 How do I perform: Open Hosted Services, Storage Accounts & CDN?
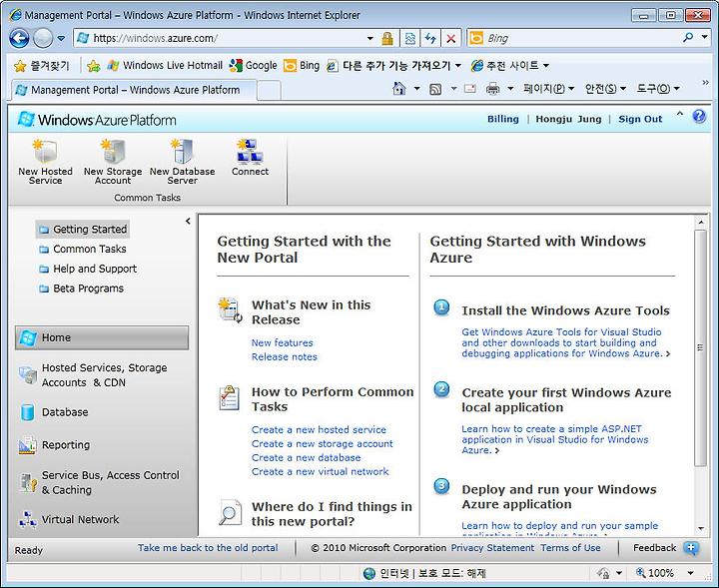click(x=102, y=375)
